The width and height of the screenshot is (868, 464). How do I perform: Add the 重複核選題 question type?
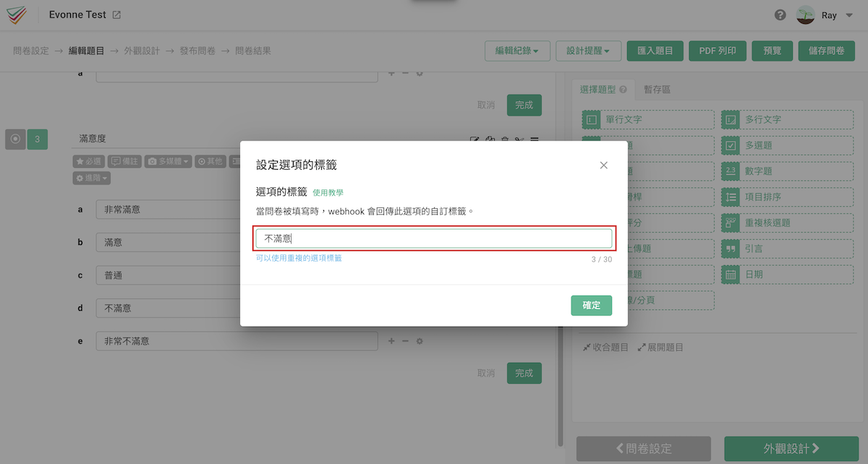click(x=788, y=223)
